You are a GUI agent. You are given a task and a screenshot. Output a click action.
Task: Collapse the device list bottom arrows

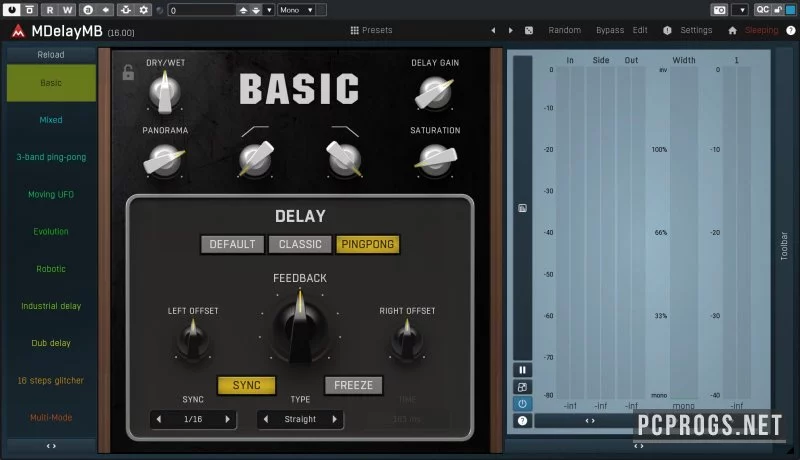pyautogui.click(x=51, y=446)
